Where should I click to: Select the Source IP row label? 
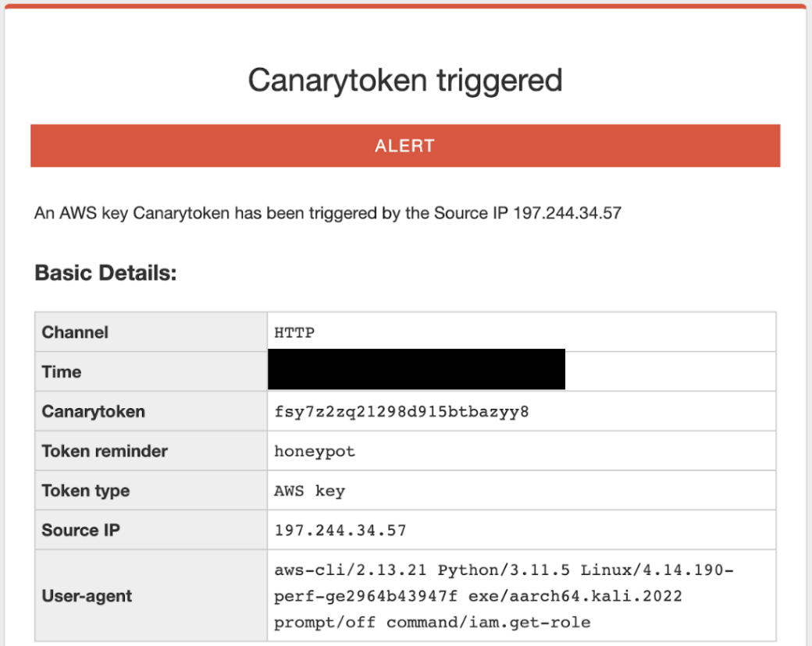(81, 531)
